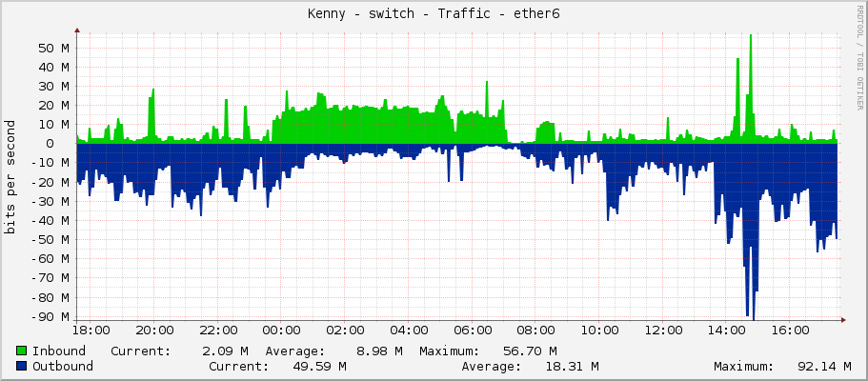Click the '14:00' time axis label
The image size is (868, 381).
coord(726,331)
